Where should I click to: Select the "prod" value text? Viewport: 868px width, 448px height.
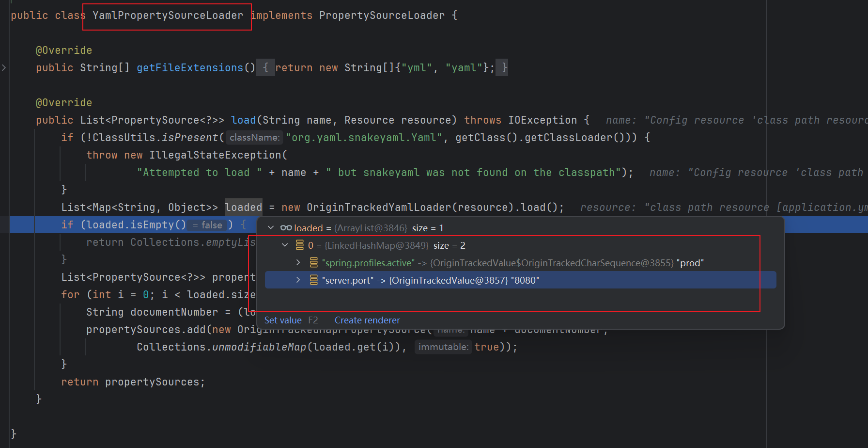click(690, 263)
